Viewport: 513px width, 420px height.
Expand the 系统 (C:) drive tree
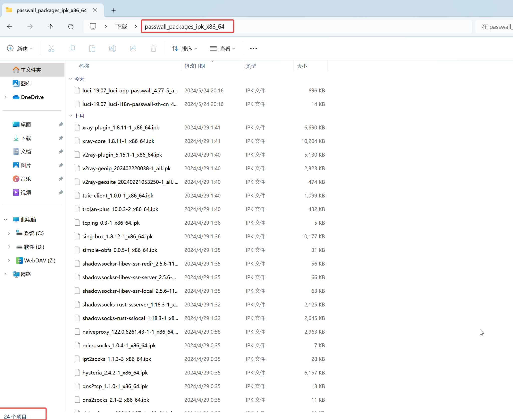9,233
